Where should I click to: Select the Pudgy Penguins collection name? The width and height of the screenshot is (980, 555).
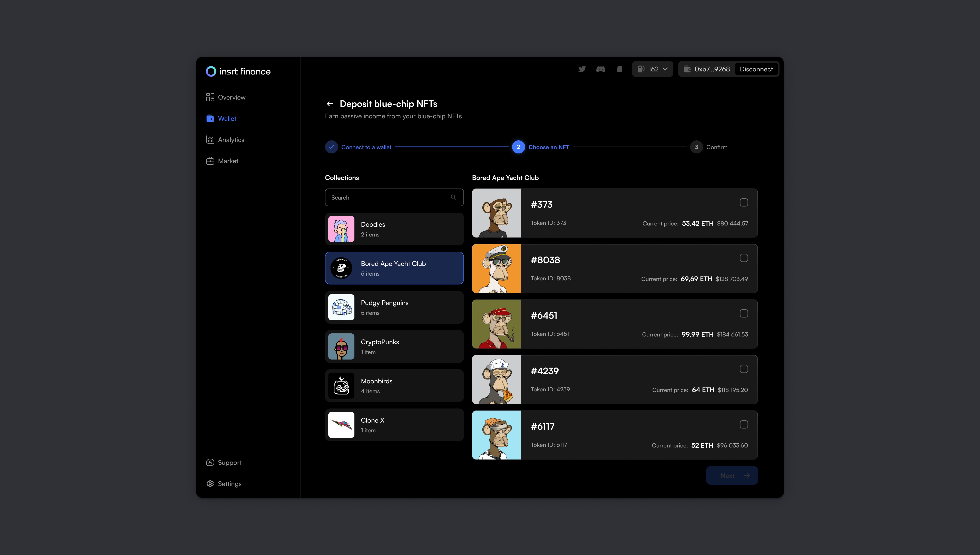pyautogui.click(x=384, y=303)
